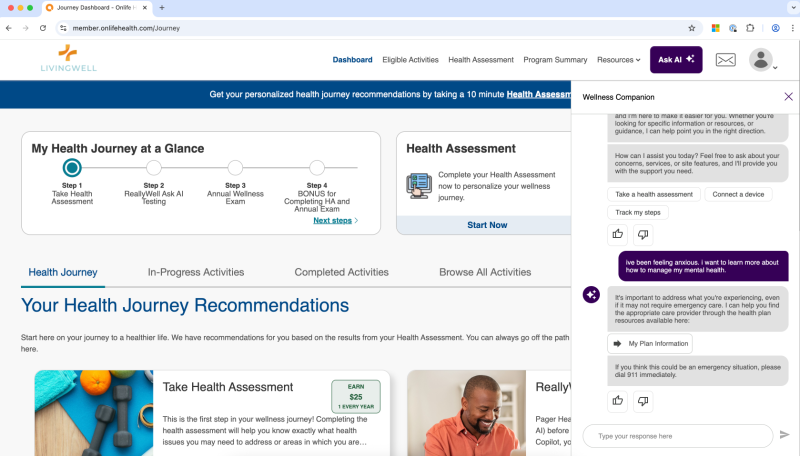Select Step 4 circle on journey tracker
Screen dimensions: 800x456
[317, 167]
